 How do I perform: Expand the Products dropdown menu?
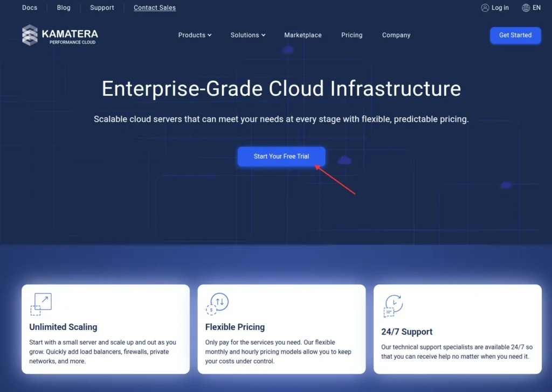point(195,35)
